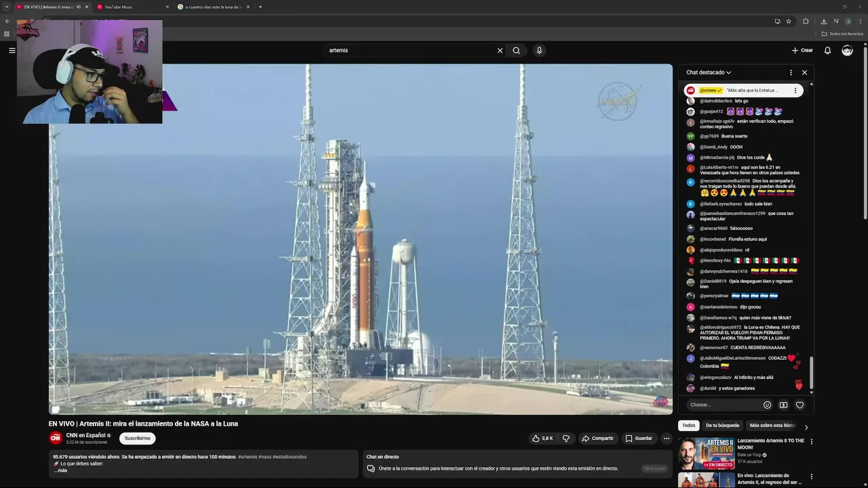Viewport: 868px width, 488px height.
Task: Save video with Guardar button
Action: [639, 439]
